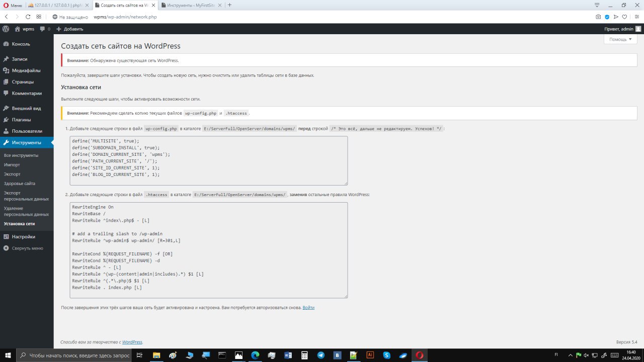Open Комментарии in the sidebar

[27, 93]
